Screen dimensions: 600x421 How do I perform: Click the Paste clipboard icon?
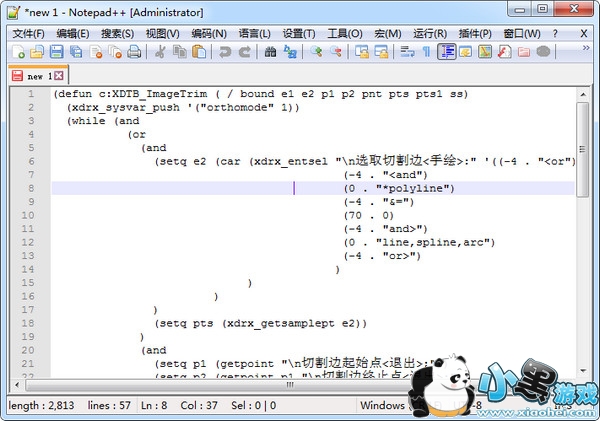199,51
